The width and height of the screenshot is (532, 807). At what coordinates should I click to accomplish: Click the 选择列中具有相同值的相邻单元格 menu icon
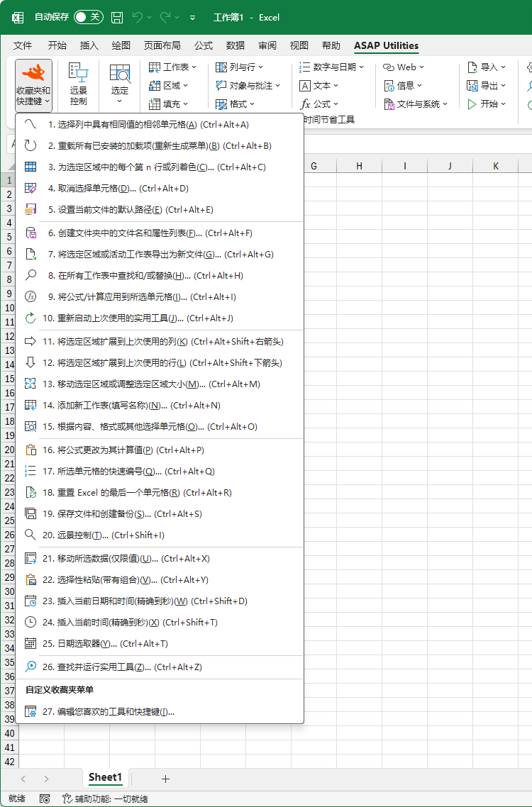click(x=31, y=125)
